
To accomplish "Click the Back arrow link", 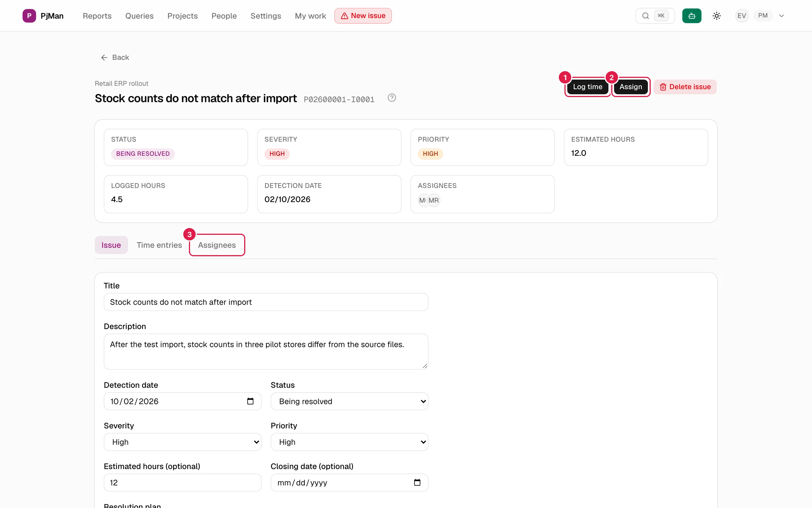I will [x=115, y=58].
